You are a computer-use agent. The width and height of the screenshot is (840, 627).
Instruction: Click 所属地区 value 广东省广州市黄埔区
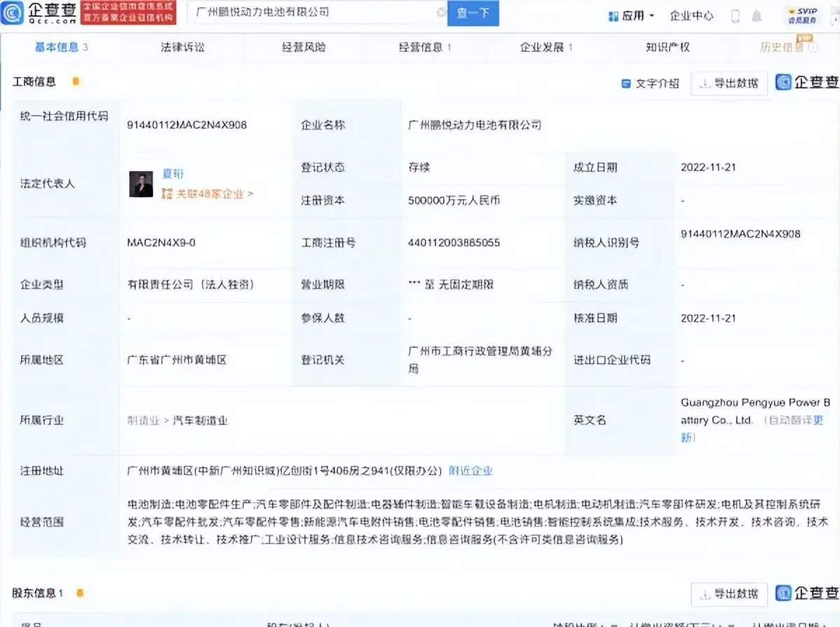coord(177,360)
